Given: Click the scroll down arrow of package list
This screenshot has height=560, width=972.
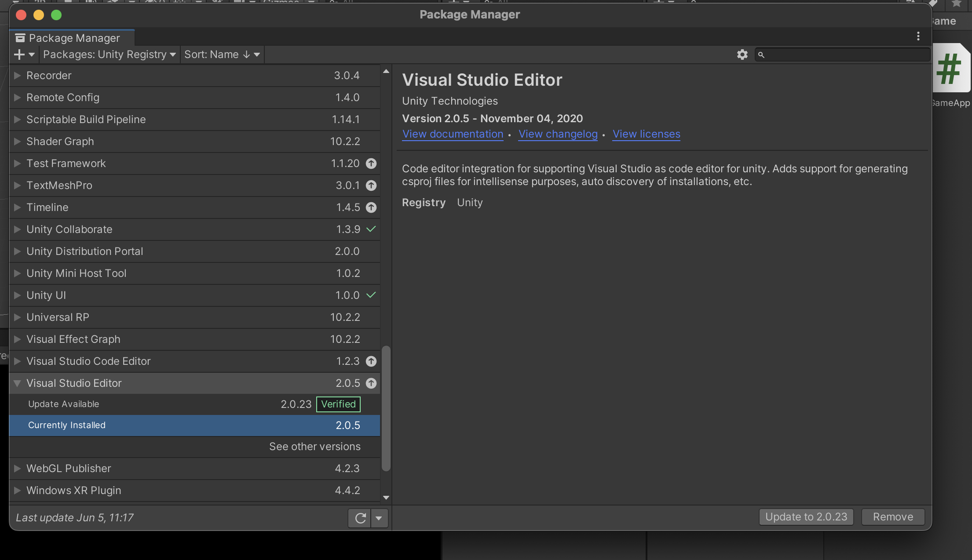Looking at the screenshot, I should click(x=386, y=498).
